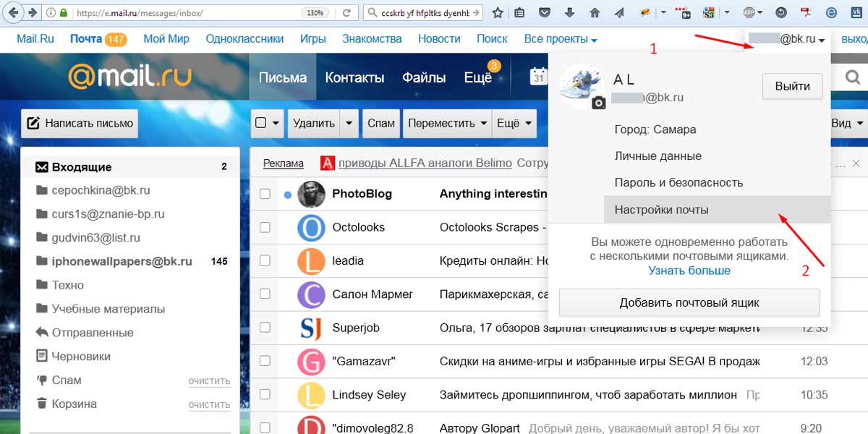Click the red PDF extension icon

coord(807,12)
